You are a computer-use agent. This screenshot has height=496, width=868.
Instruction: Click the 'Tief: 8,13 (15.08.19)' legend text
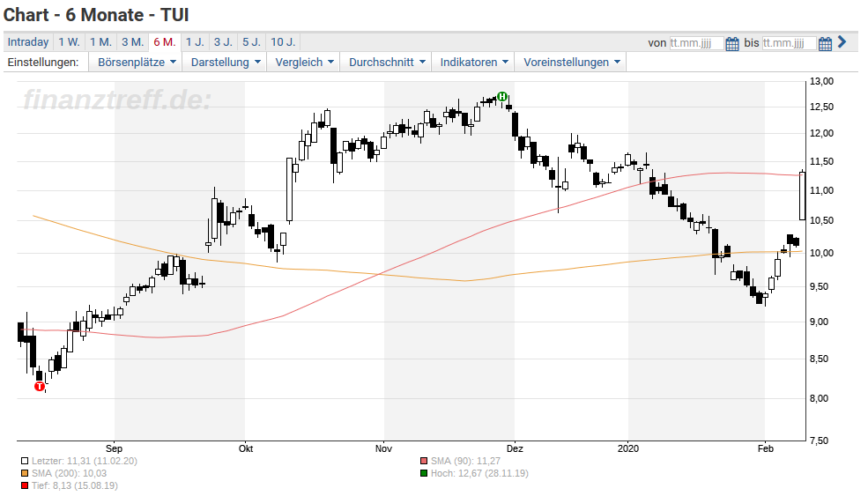pyautogui.click(x=75, y=485)
